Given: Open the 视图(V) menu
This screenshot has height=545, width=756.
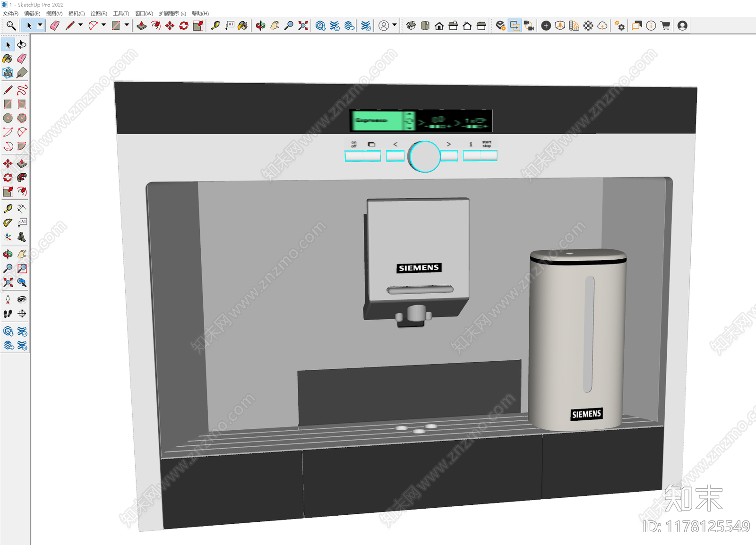Looking at the screenshot, I should click(x=54, y=13).
